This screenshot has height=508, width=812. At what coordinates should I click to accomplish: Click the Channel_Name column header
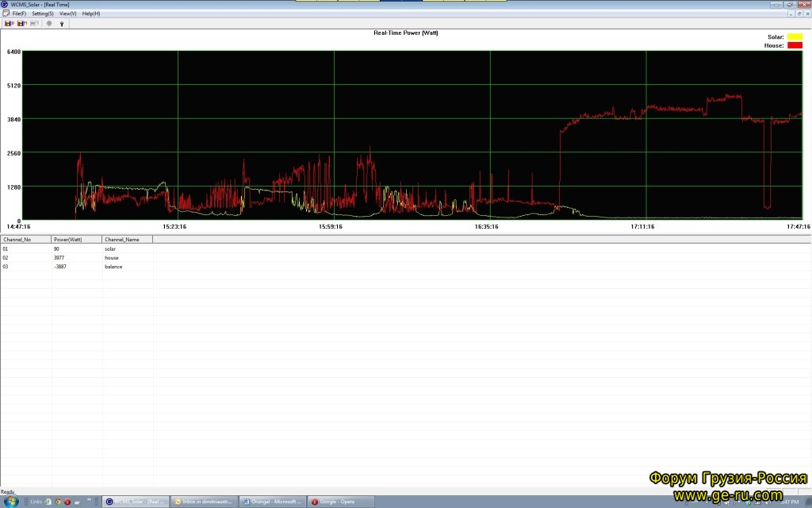coord(128,240)
